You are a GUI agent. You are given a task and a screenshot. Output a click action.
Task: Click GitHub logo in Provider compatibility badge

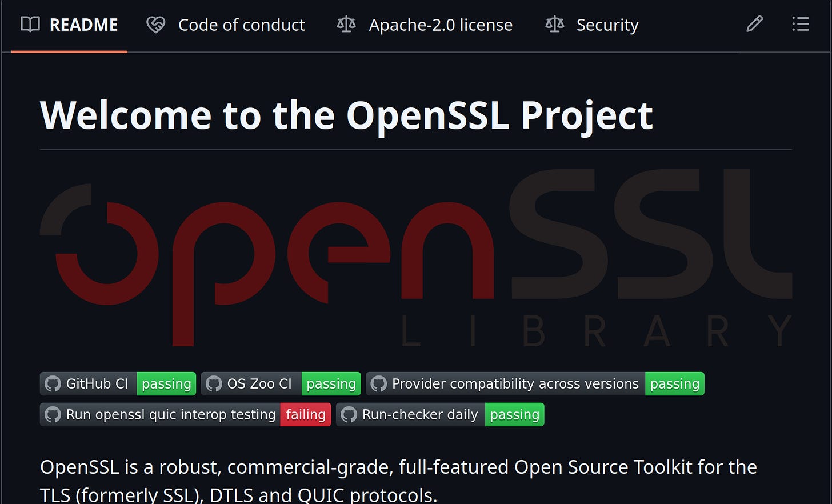[378, 383]
